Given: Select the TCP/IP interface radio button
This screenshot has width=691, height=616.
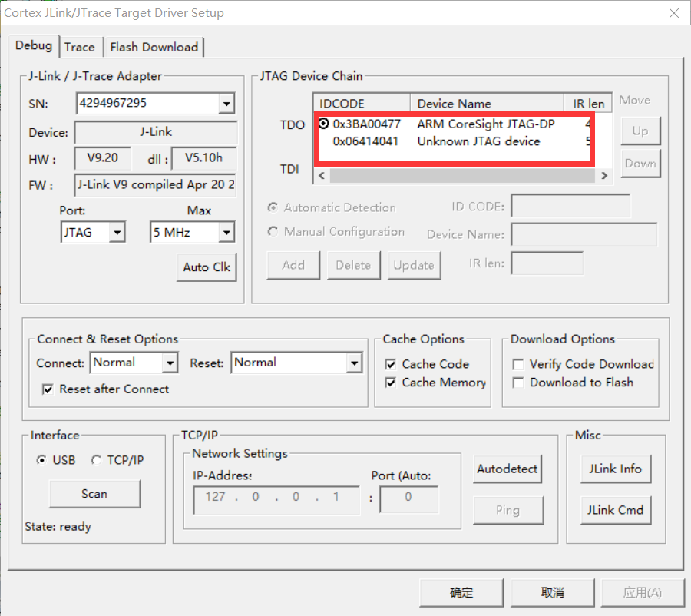Looking at the screenshot, I should tap(96, 460).
